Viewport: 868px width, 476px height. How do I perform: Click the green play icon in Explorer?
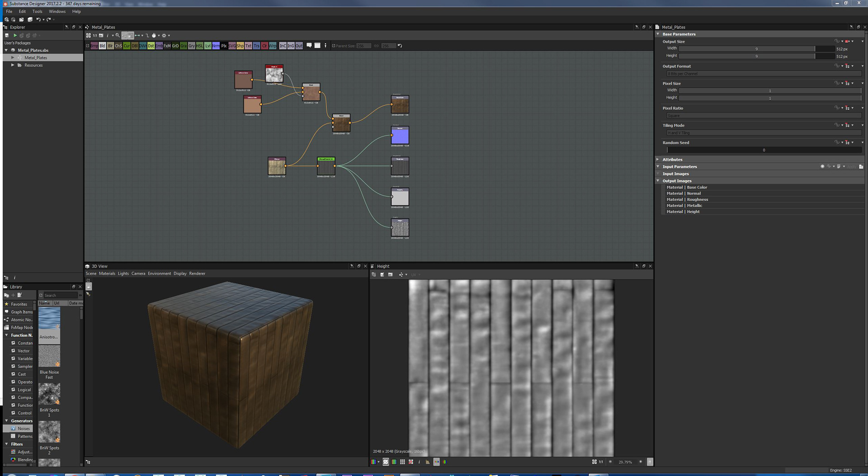(x=15, y=35)
